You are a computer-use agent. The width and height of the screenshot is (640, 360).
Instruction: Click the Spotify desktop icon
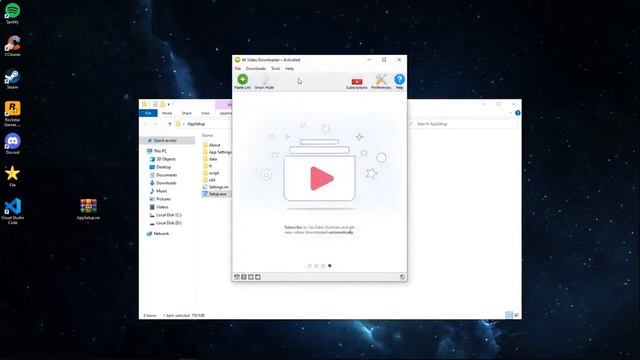click(12, 13)
